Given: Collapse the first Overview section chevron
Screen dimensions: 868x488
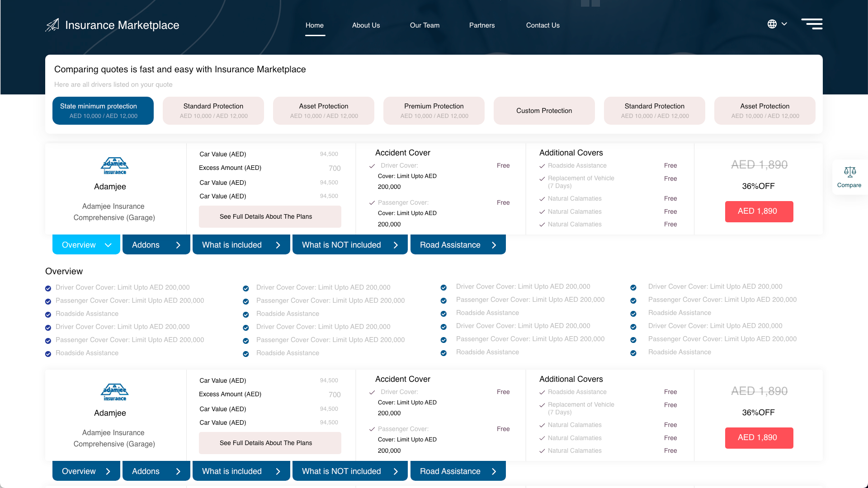Looking at the screenshot, I should (x=108, y=245).
